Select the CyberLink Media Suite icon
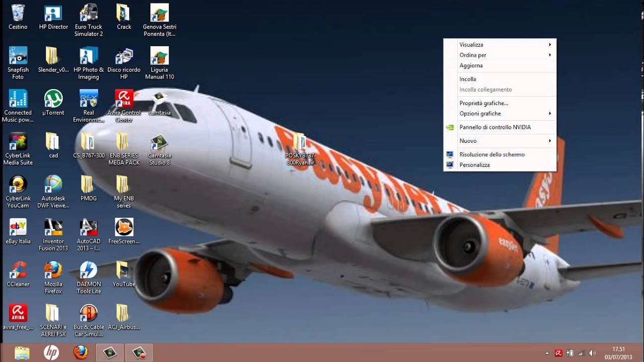 pyautogui.click(x=18, y=149)
